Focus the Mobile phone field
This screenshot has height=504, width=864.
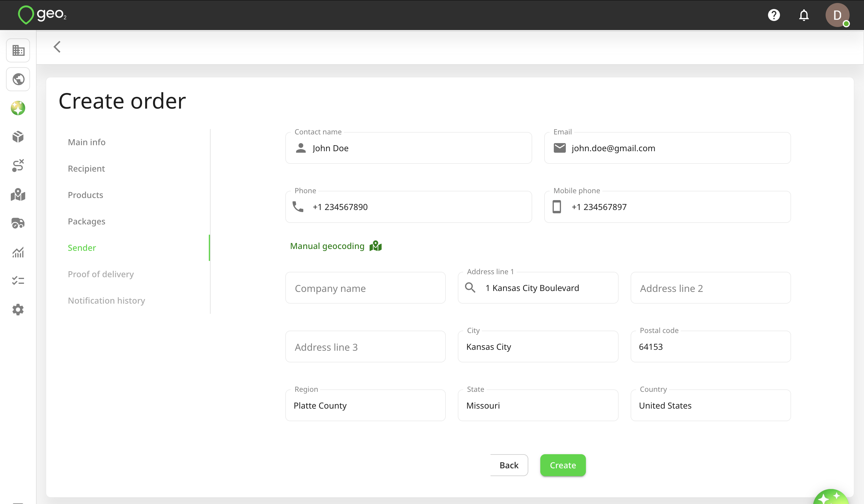[x=667, y=207]
